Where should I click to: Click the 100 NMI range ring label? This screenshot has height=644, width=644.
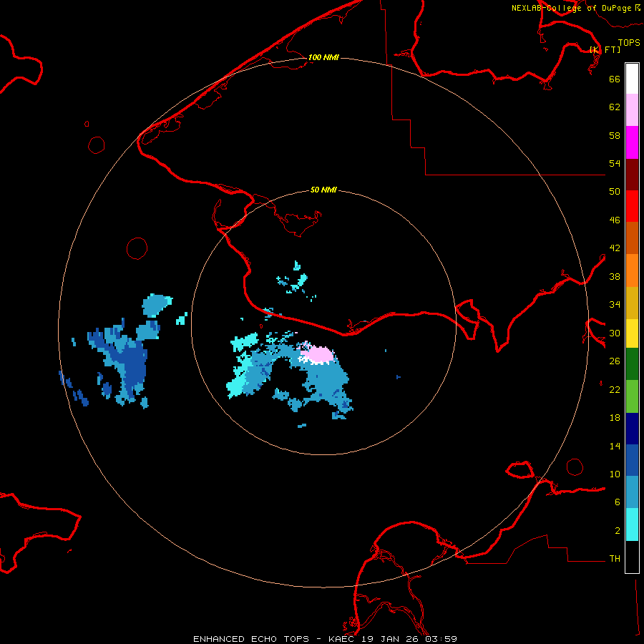point(323,57)
